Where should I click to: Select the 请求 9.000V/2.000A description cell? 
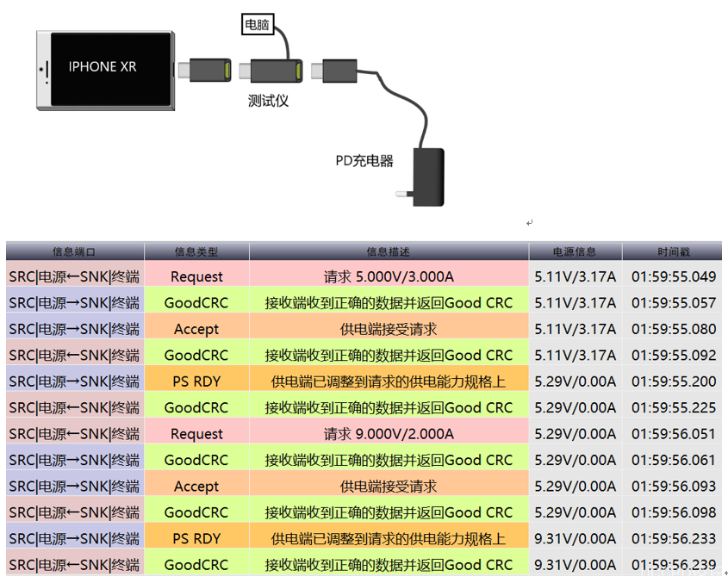(389, 434)
